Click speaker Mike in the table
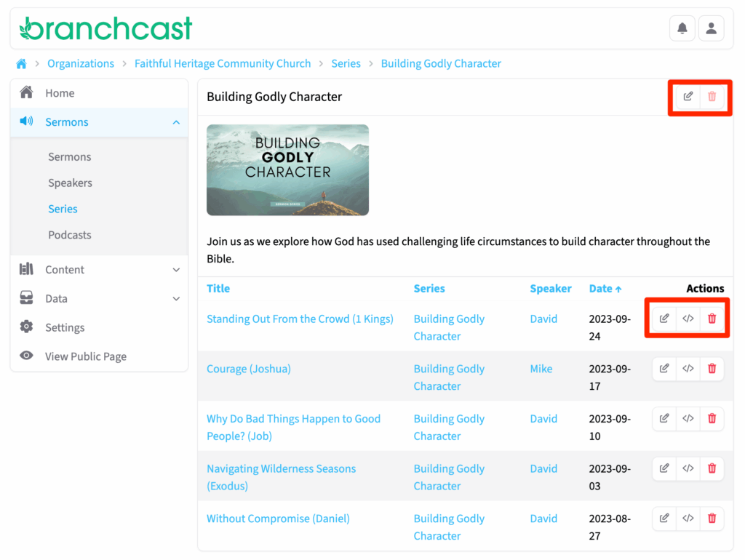Viewport: 745px width, 560px height. click(541, 369)
